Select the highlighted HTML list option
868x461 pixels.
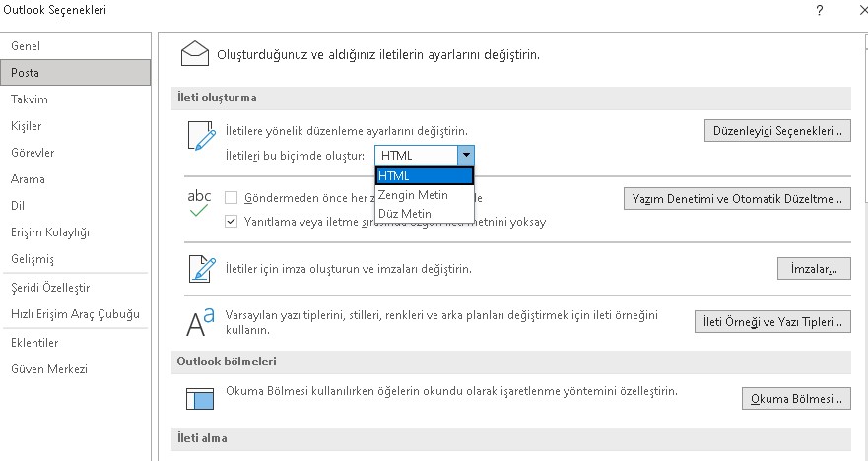[425, 175]
